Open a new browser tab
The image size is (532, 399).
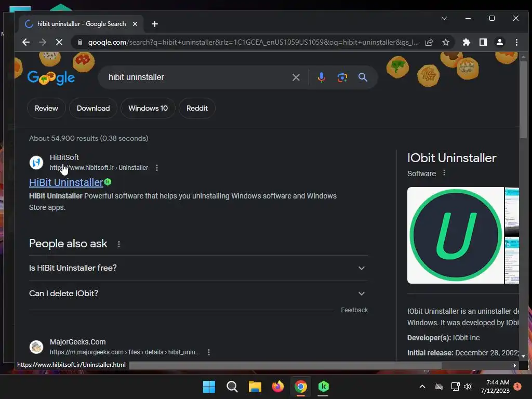[x=155, y=24]
